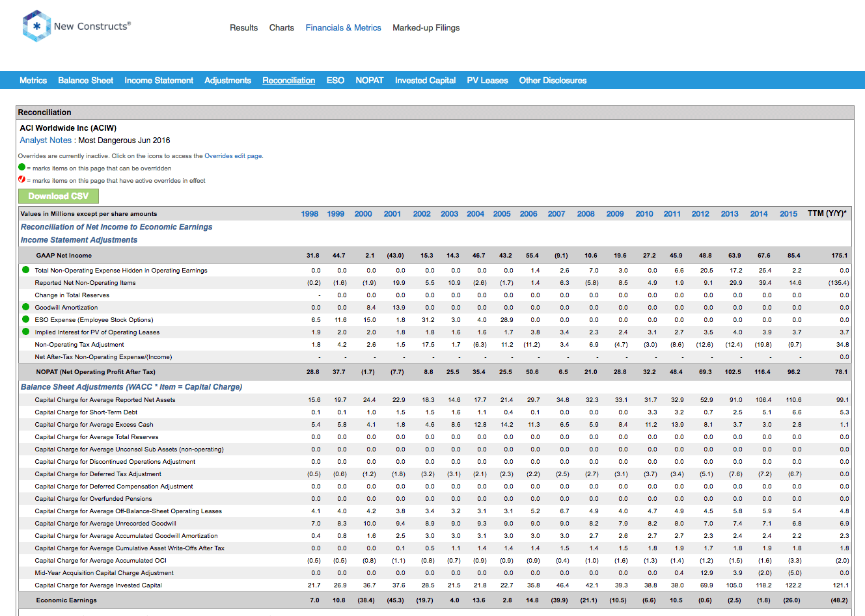Screen dimensions: 865x616
Task: Click green override dot beside Goodwill Amortization
Action: pyautogui.click(x=26, y=307)
